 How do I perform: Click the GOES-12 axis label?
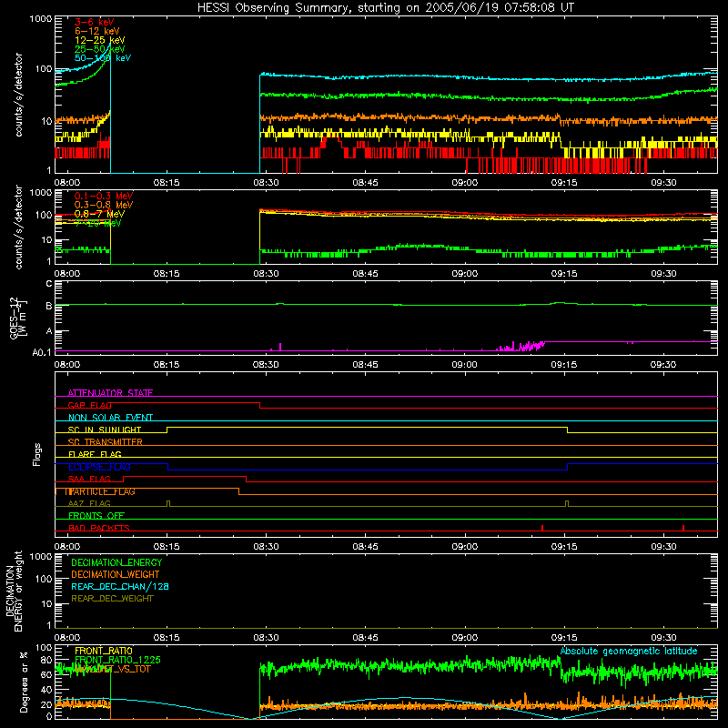click(x=17, y=318)
